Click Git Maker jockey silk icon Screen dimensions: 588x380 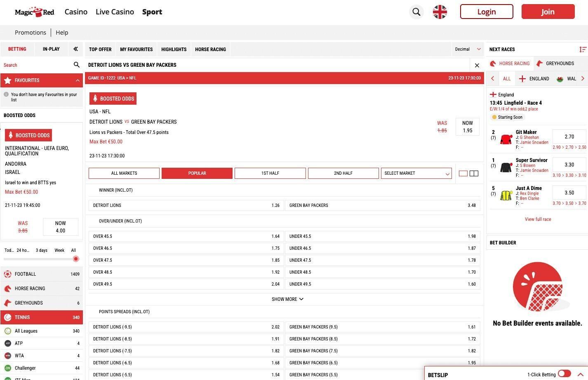point(506,139)
